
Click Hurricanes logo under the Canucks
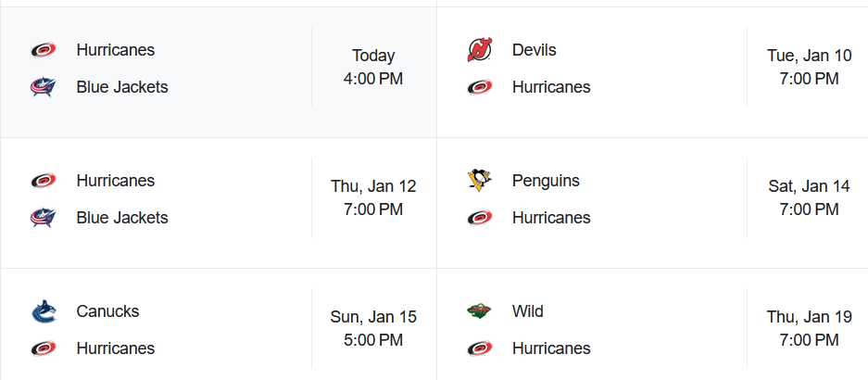point(44,348)
